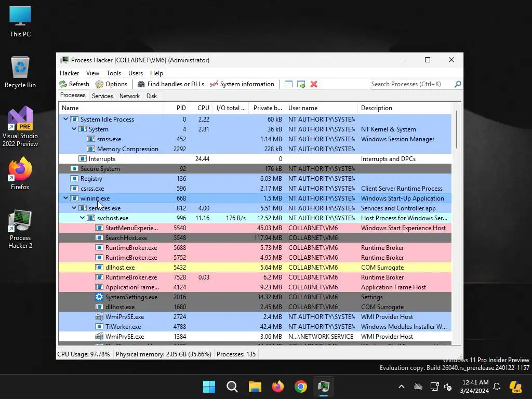Select the ApplicationFrame... process row
Image resolution: width=532 pixels, height=399 pixels.
click(x=255, y=287)
